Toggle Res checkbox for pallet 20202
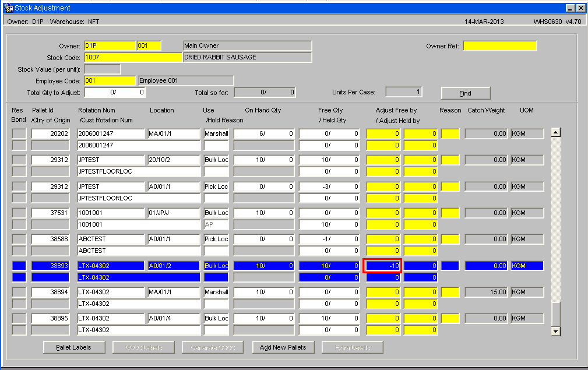The height and width of the screenshot is (370, 588). 19,133
